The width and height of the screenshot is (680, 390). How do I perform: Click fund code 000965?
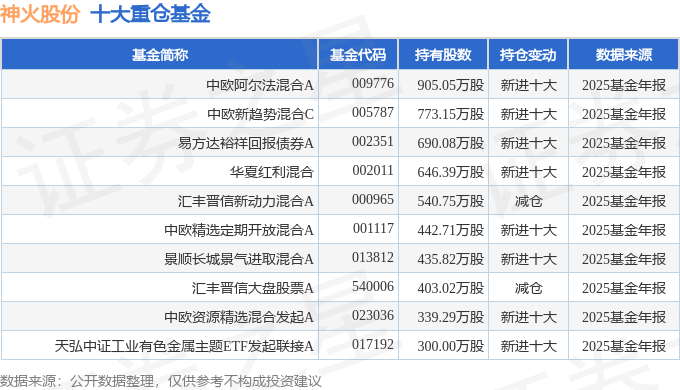[373, 200]
